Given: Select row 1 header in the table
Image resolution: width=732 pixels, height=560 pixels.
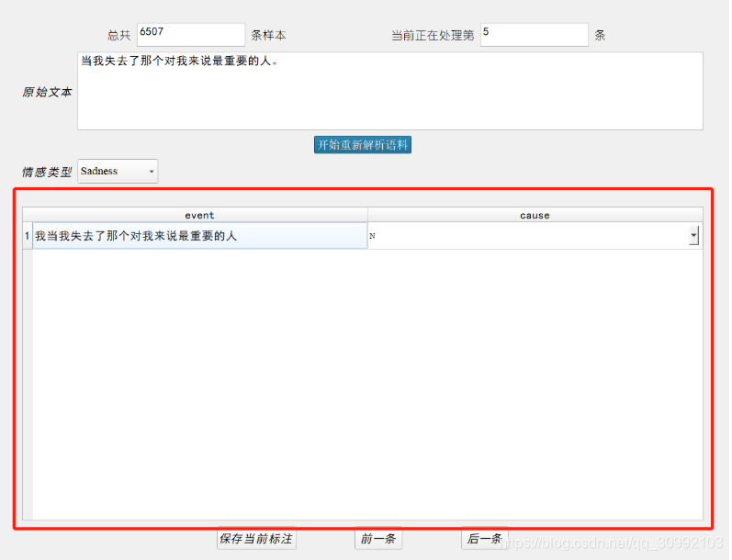Looking at the screenshot, I should pos(27,236).
